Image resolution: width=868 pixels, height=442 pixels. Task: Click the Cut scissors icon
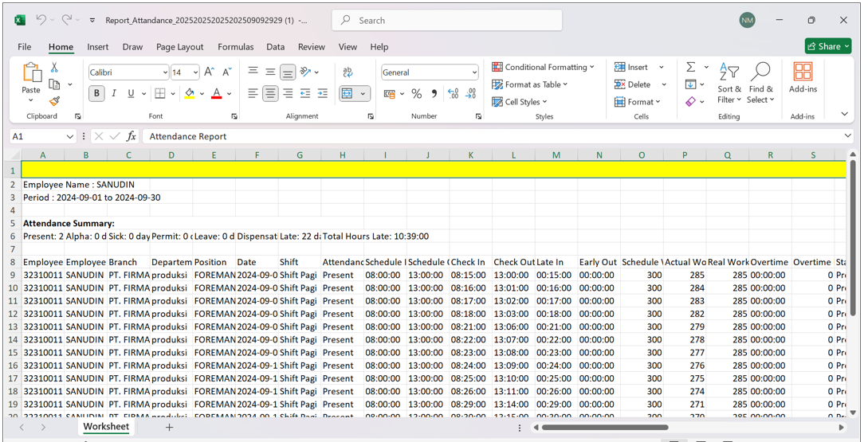[54, 68]
